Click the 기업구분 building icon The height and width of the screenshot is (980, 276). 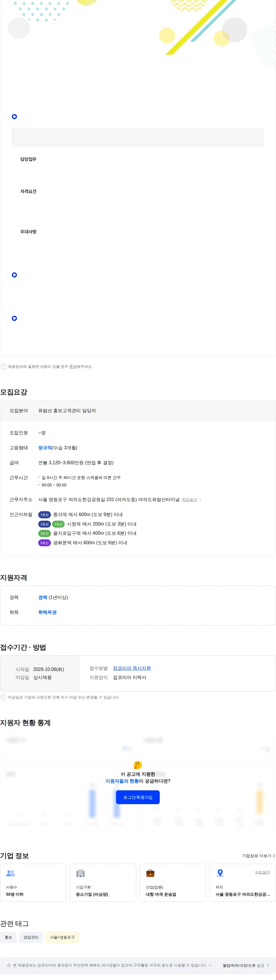80,873
